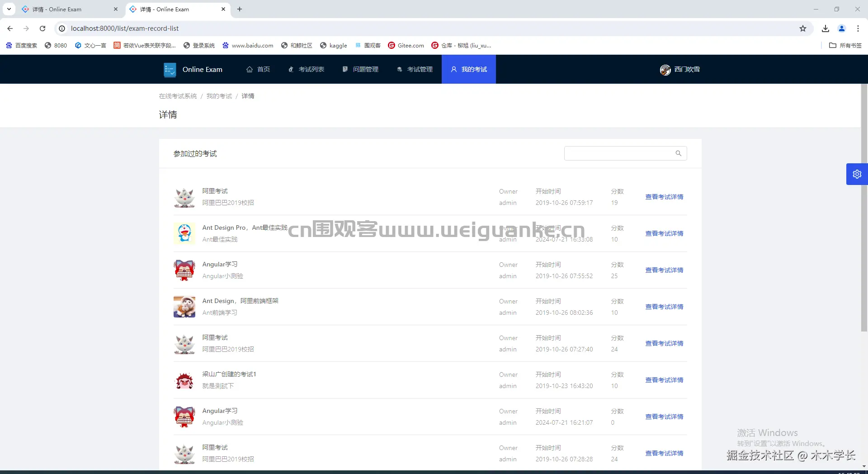Open the browser downloads icon
The width and height of the screenshot is (868, 474).
826,28
